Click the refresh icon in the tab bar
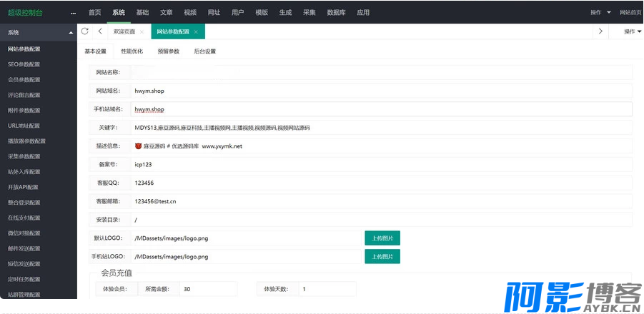Screen dimensions: 644x314 coord(86,31)
